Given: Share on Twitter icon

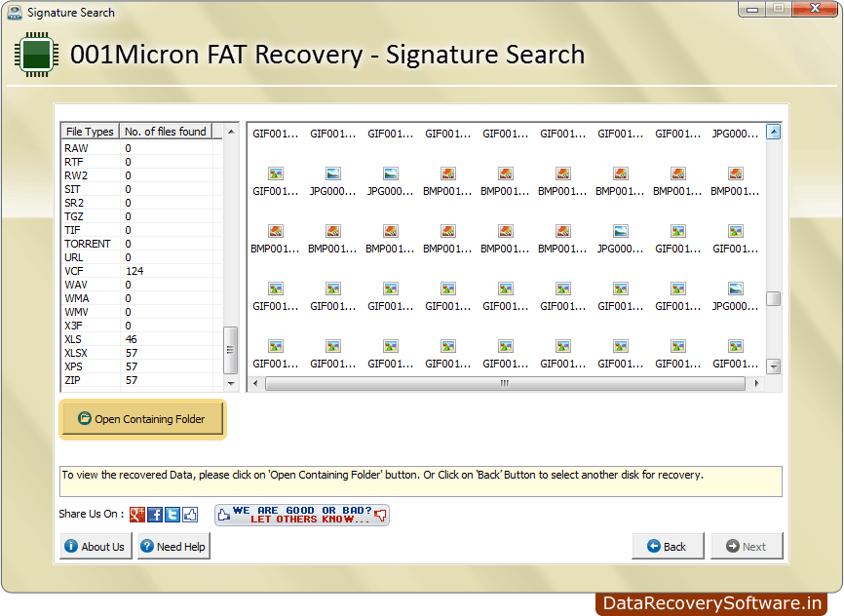Looking at the screenshot, I should point(173,515).
